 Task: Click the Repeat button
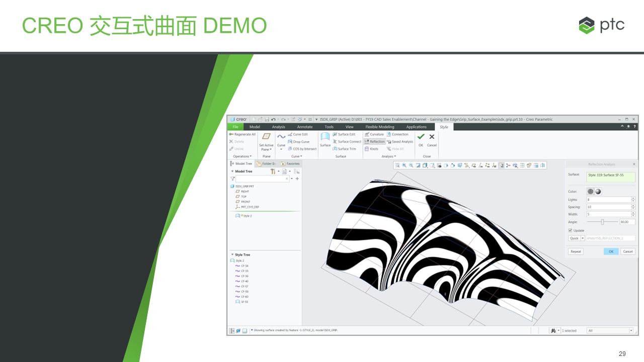(576, 251)
